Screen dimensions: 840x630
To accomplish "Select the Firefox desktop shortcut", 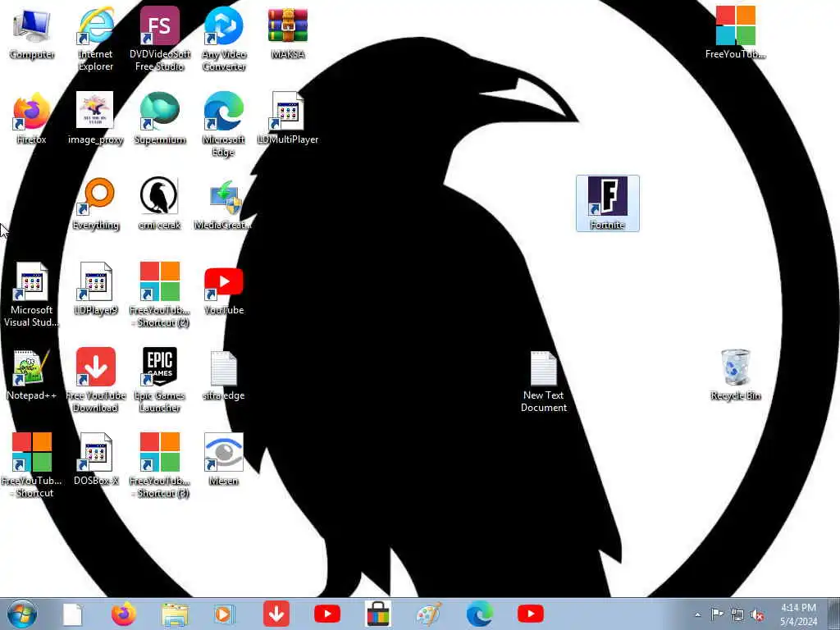I will click(x=32, y=118).
